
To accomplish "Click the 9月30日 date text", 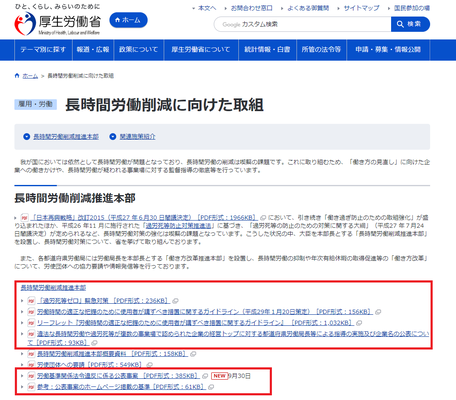I will 239,376.
